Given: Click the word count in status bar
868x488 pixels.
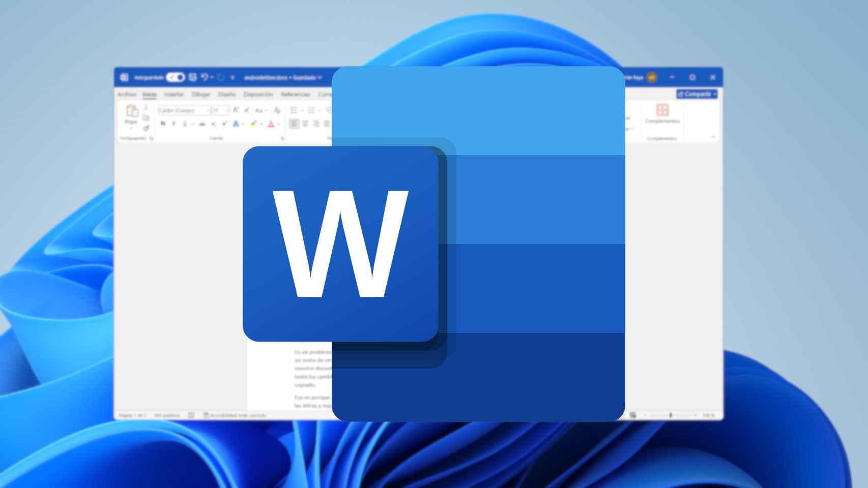Looking at the screenshot, I should (167, 415).
